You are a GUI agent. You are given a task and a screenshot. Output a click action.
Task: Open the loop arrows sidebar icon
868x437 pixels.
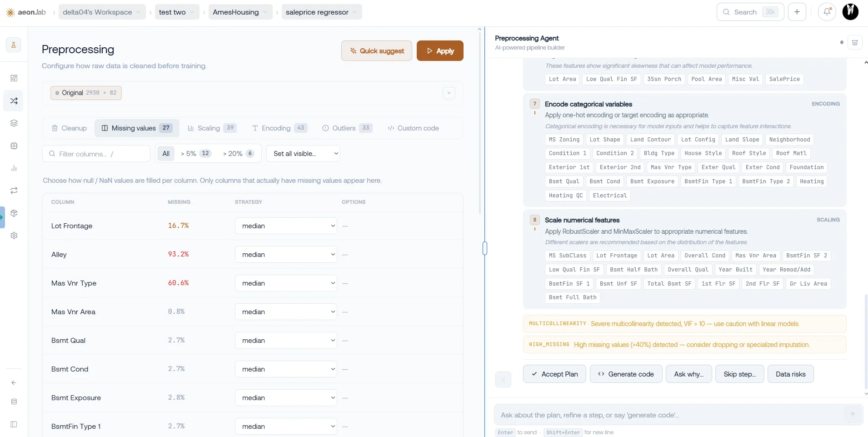(14, 191)
